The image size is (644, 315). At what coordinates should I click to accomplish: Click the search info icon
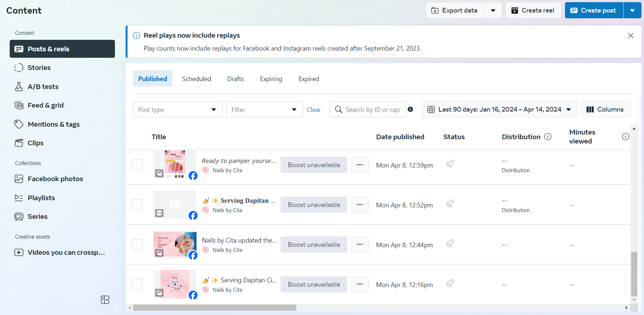(411, 109)
